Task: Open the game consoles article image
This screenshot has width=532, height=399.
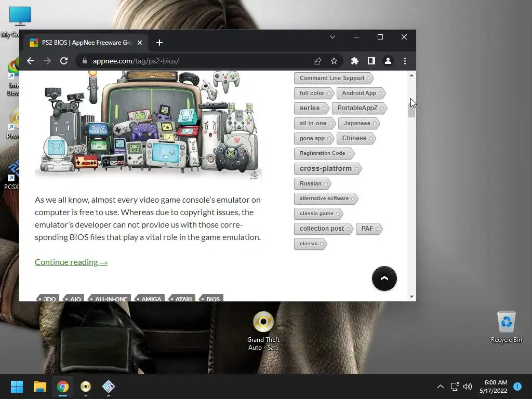Action: (148, 124)
